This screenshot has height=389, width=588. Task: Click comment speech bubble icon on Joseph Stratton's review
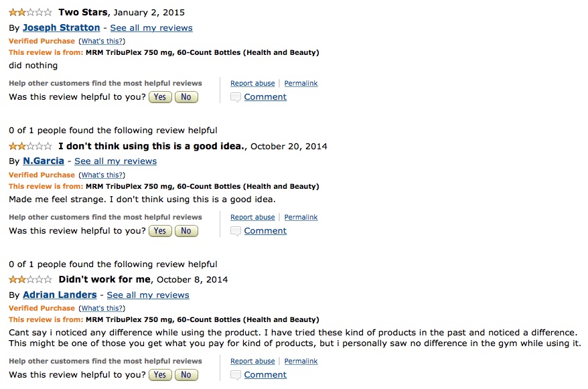pyautogui.click(x=235, y=97)
